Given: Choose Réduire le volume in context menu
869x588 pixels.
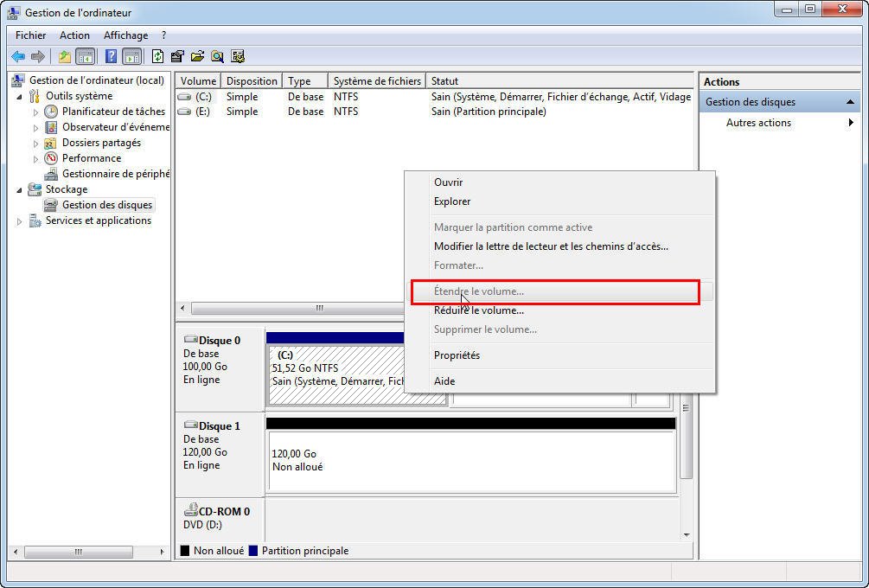Looking at the screenshot, I should [559, 310].
